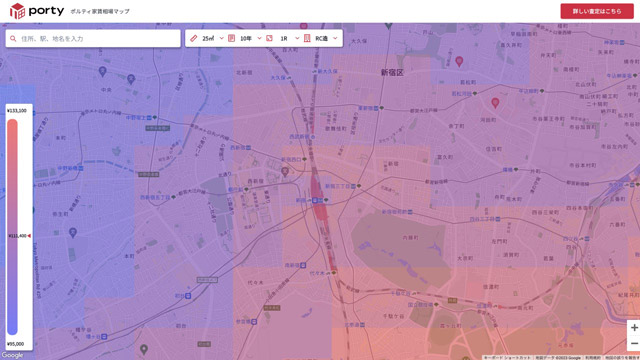Open the 25㎡ area dropdown

click(213, 38)
